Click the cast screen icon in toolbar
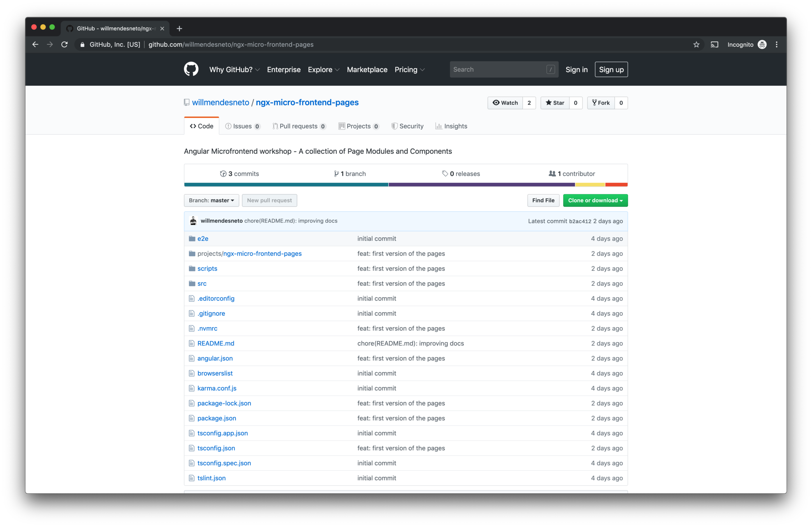 714,45
